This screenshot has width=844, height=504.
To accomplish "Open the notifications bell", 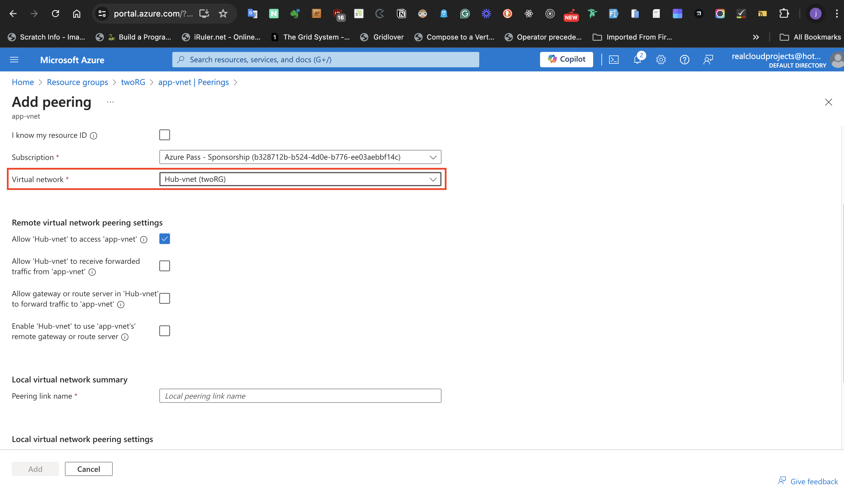I will click(x=637, y=60).
